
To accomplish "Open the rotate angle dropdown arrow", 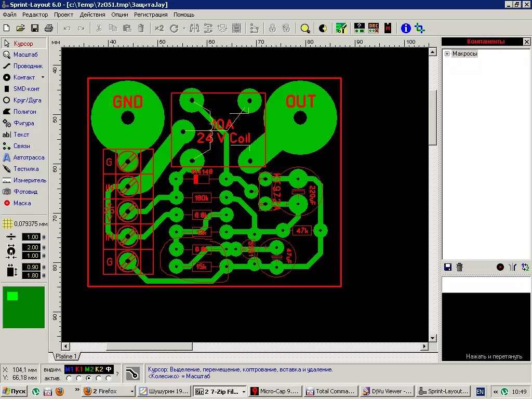I will (184, 29).
